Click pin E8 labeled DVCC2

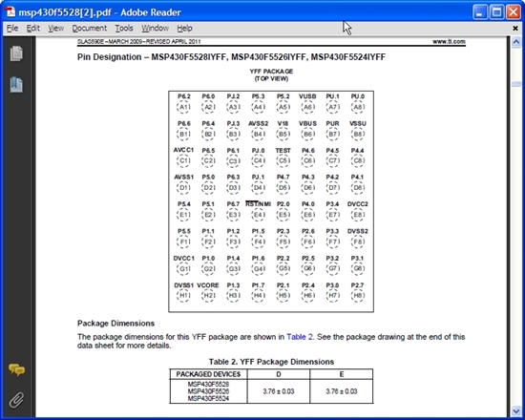358,215
